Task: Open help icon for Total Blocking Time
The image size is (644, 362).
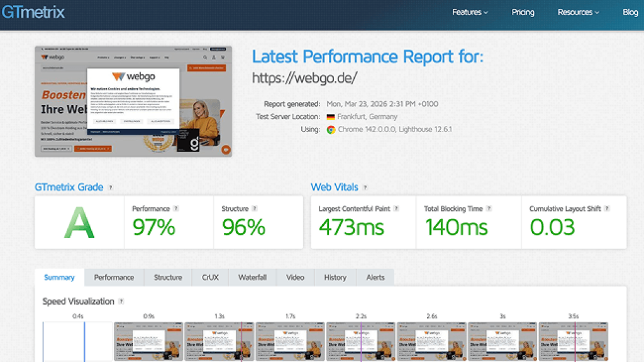Action: tap(489, 208)
